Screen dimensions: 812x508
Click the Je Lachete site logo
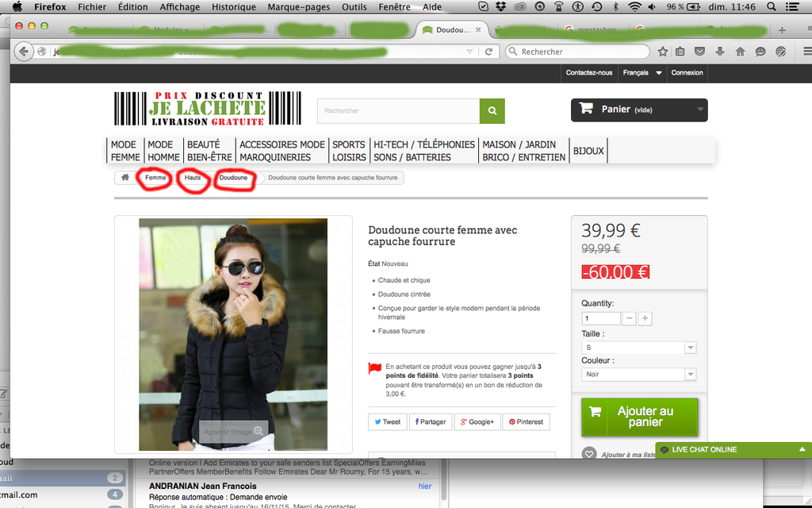coord(208,108)
